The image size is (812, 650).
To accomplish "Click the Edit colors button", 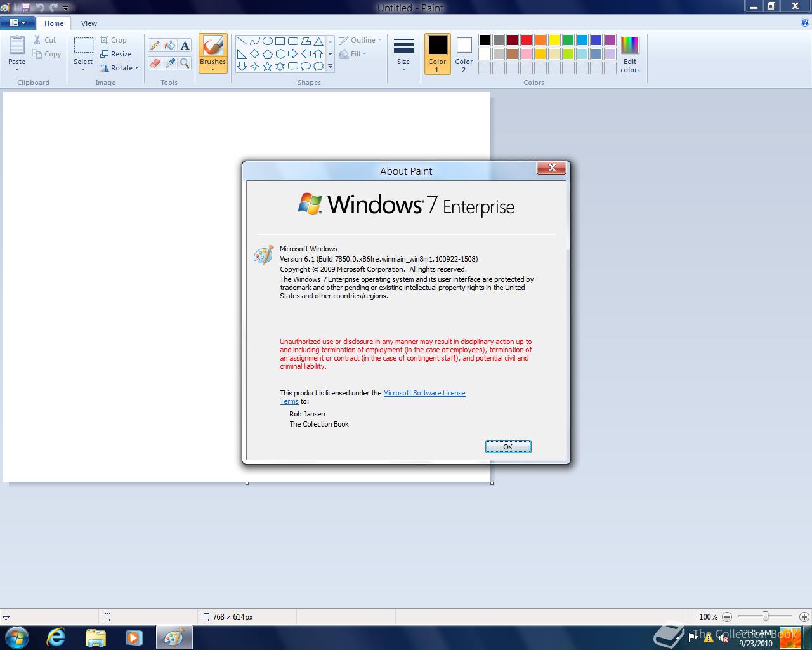I will coord(630,55).
